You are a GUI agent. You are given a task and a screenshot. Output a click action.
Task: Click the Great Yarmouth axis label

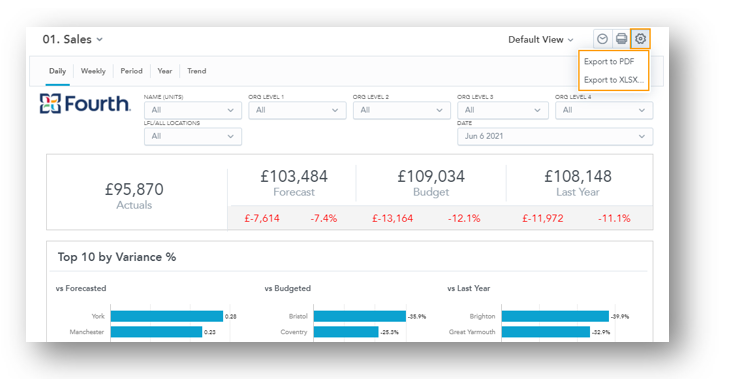pos(472,332)
